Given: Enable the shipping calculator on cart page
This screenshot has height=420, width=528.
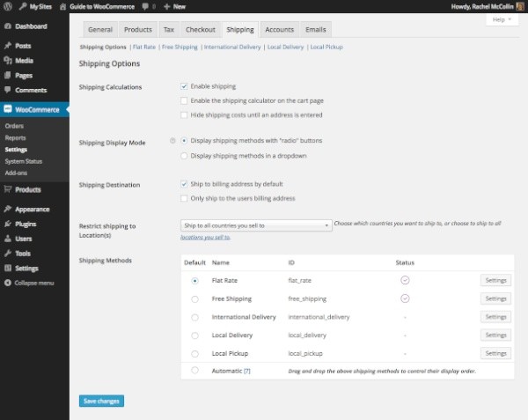Looking at the screenshot, I should 184,100.
